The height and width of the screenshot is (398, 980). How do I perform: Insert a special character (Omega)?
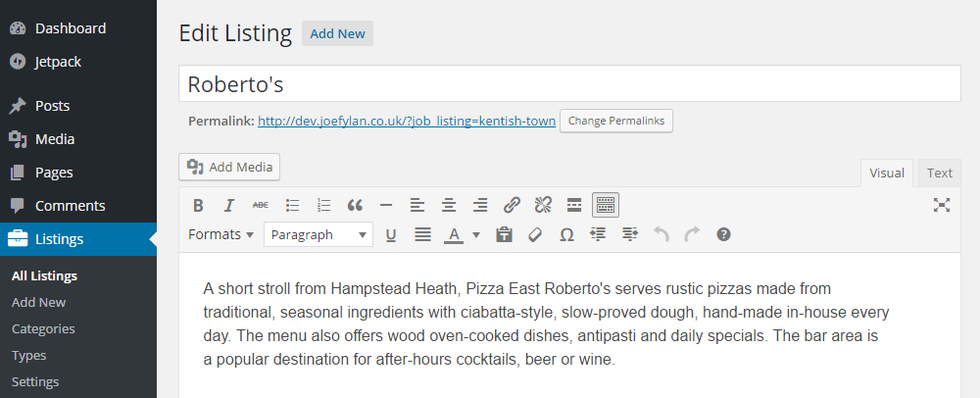tap(566, 235)
